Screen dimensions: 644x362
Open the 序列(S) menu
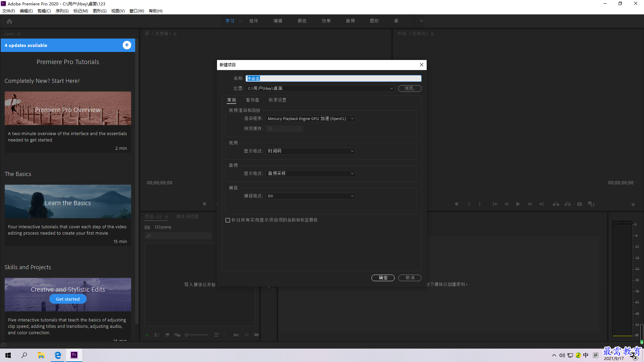(x=62, y=11)
